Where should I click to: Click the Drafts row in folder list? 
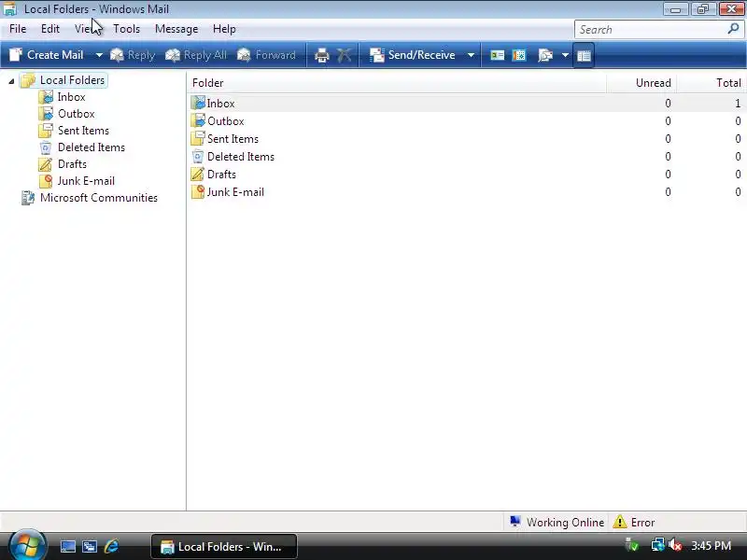point(466,175)
